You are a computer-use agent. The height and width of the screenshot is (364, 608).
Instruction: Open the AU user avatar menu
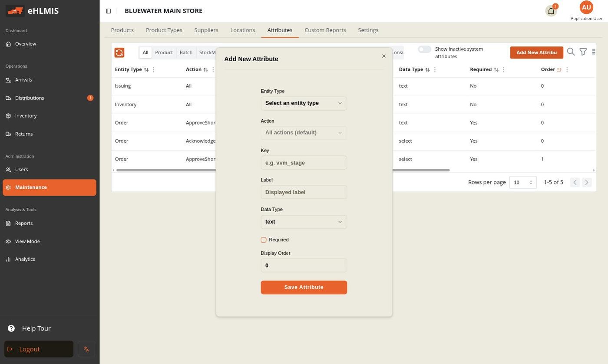pos(586,7)
